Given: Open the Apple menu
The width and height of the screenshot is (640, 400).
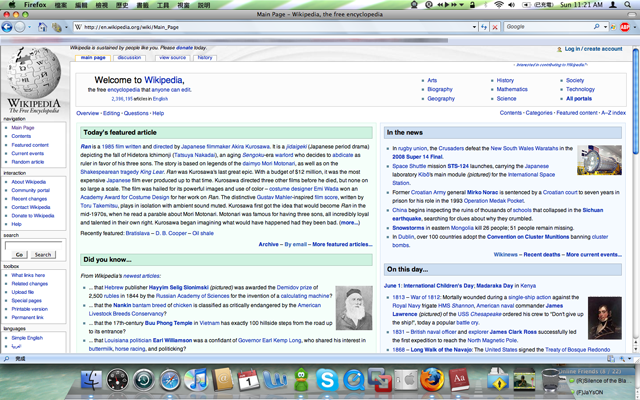Looking at the screenshot, I should point(12,4).
